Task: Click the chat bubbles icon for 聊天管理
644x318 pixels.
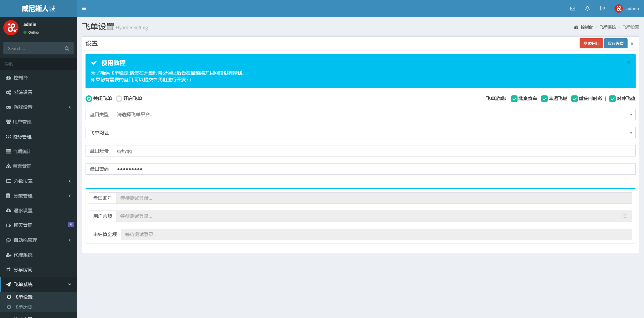Action: click(x=8, y=225)
